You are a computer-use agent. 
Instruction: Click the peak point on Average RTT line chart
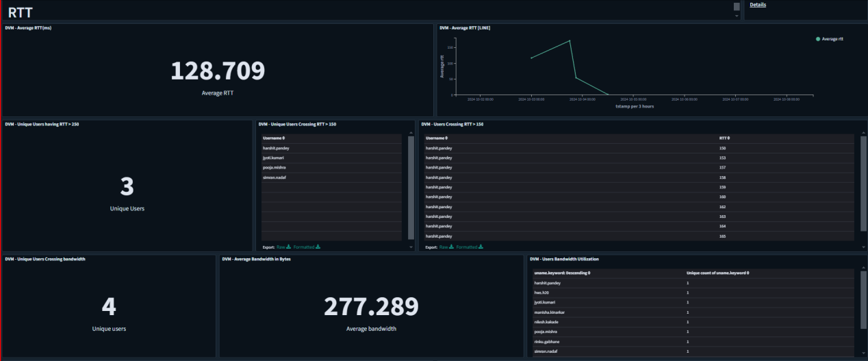point(570,41)
